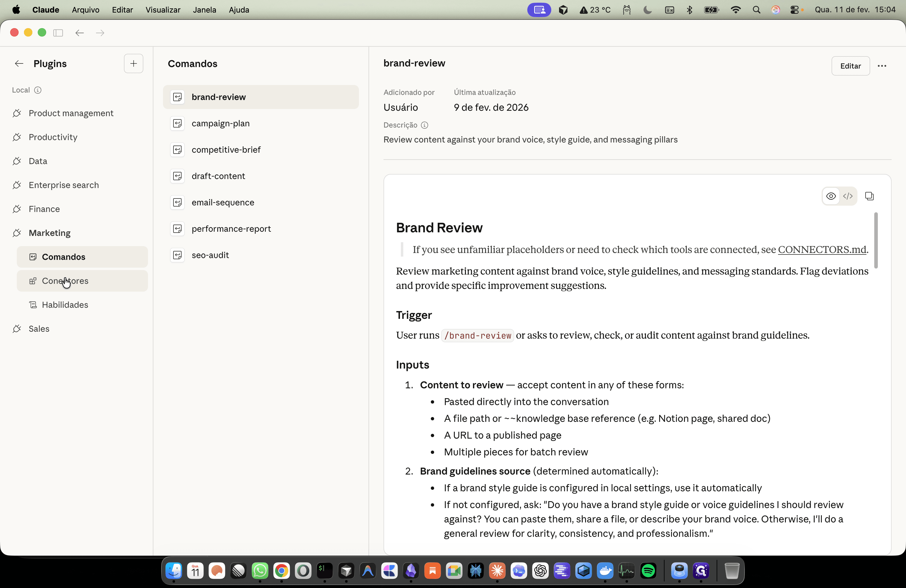Select the campaign-plan command
Screen dimensions: 906x588
[261, 123]
